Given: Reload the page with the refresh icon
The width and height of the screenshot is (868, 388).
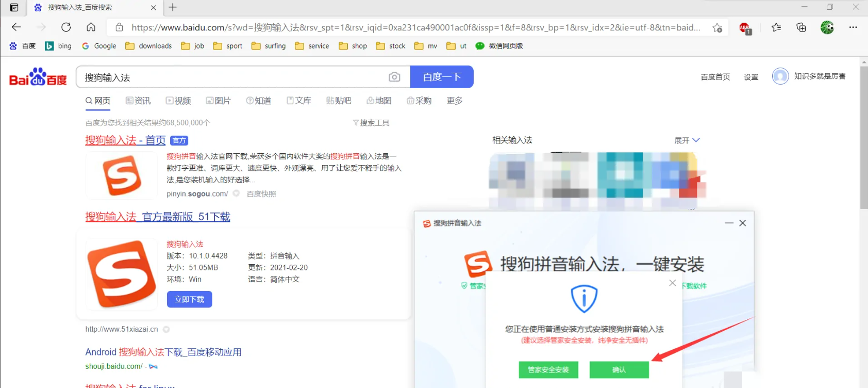Looking at the screenshot, I should [66, 27].
